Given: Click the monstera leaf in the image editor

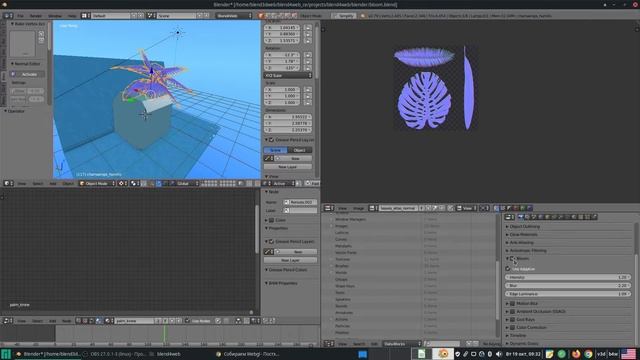Looking at the screenshot, I should pyautogui.click(x=424, y=100).
